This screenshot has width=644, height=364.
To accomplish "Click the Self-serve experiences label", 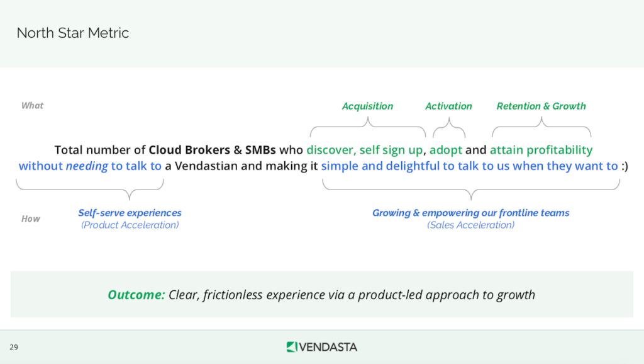I will pyautogui.click(x=130, y=213).
